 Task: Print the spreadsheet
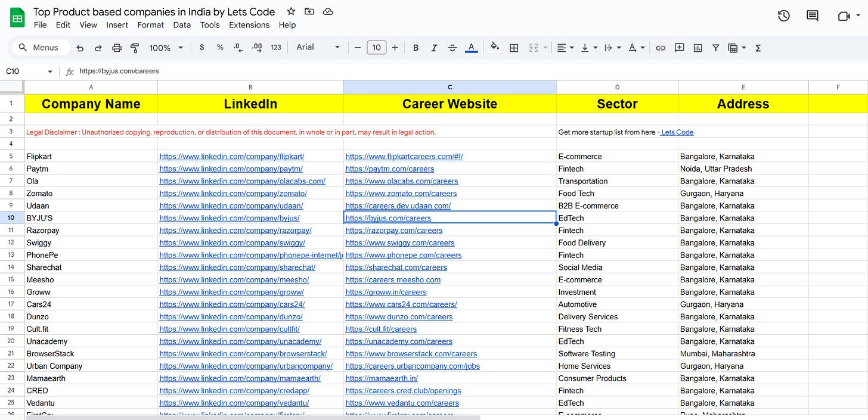117,48
